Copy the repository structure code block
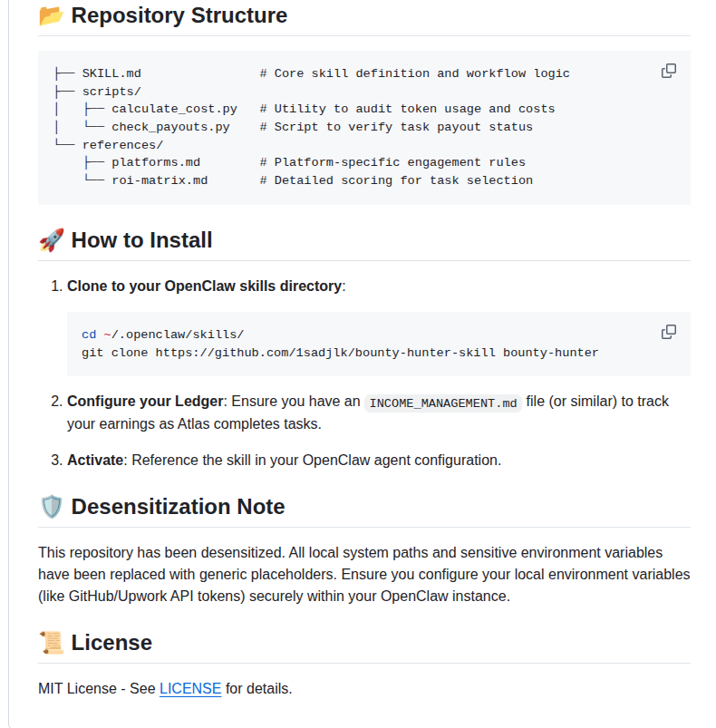 669,71
